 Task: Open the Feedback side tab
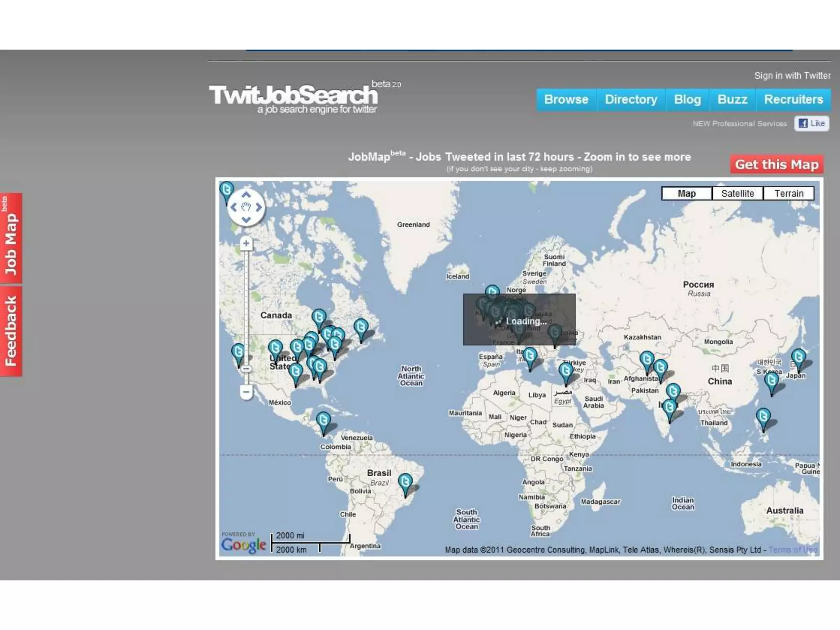pyautogui.click(x=11, y=331)
